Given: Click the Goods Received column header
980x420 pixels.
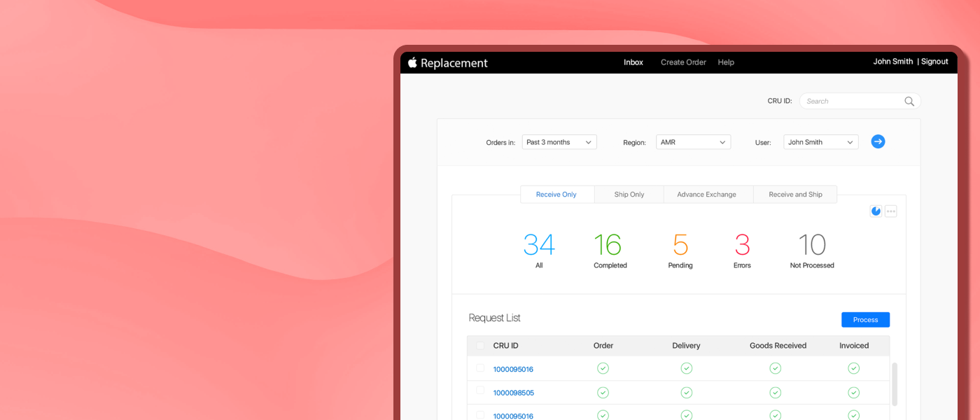Looking at the screenshot, I should (778, 346).
